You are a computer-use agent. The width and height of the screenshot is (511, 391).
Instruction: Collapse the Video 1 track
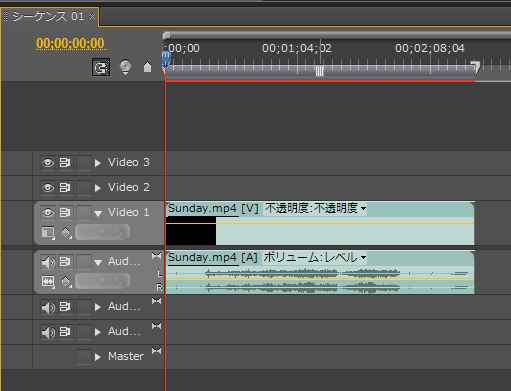pyautogui.click(x=98, y=213)
